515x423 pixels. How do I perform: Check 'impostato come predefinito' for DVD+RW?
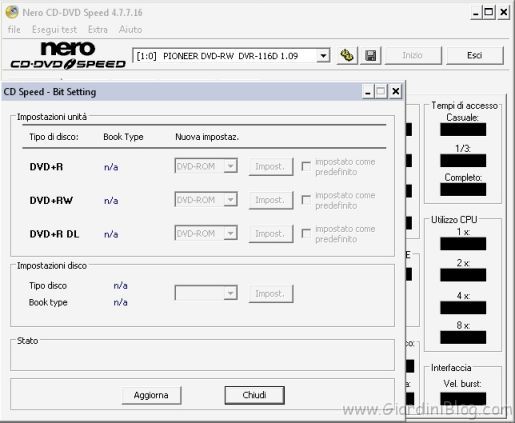coord(306,200)
